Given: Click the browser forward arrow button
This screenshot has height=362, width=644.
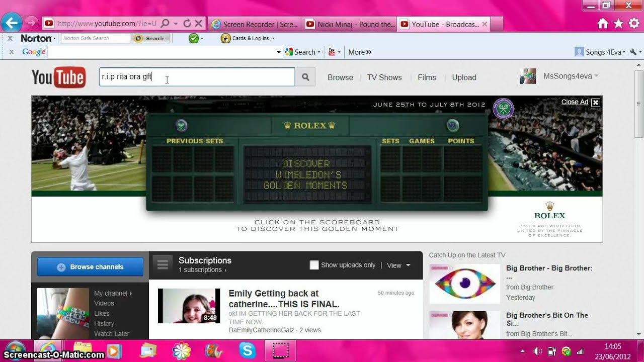Looking at the screenshot, I should 31,23.
